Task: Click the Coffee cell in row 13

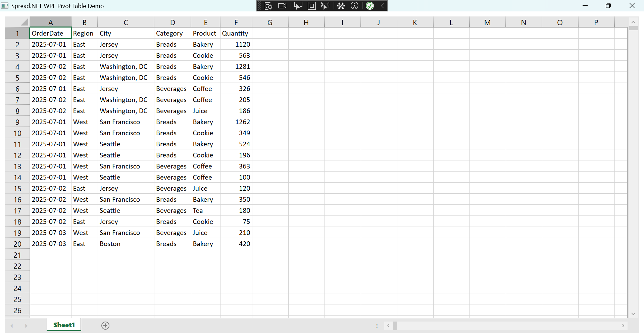Action: click(x=206, y=166)
